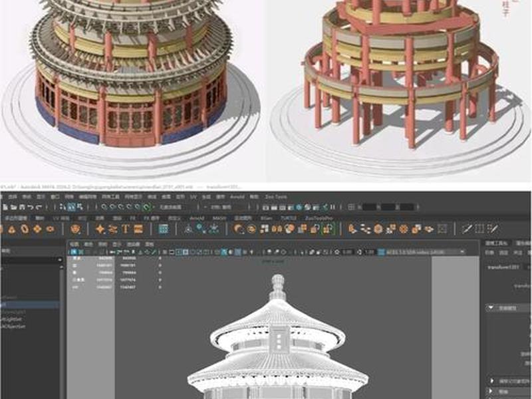Select the last knife-and-grid shelf tool

click(493, 229)
